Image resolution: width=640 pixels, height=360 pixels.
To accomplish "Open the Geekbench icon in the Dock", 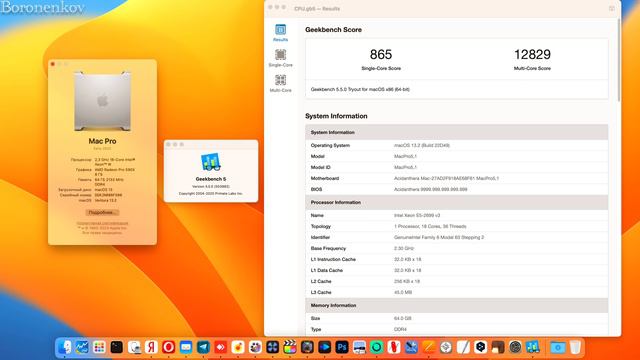I will pyautogui.click(x=533, y=347).
